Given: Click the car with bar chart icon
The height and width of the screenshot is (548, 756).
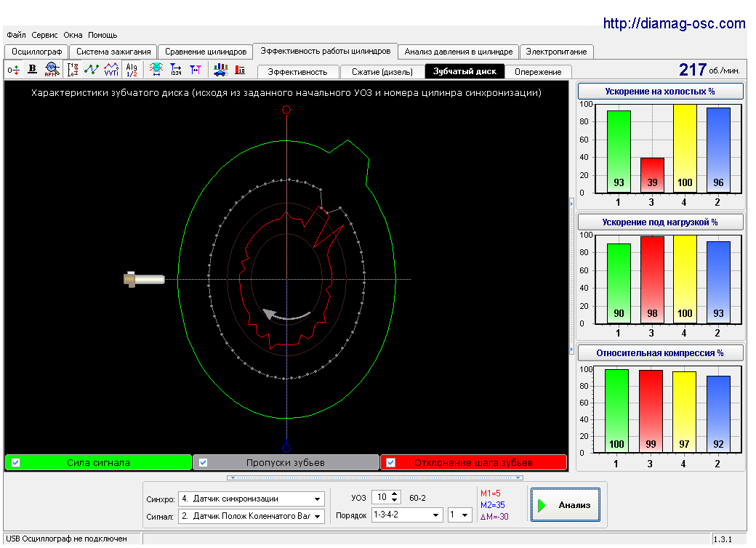Looking at the screenshot, I should 220,70.
